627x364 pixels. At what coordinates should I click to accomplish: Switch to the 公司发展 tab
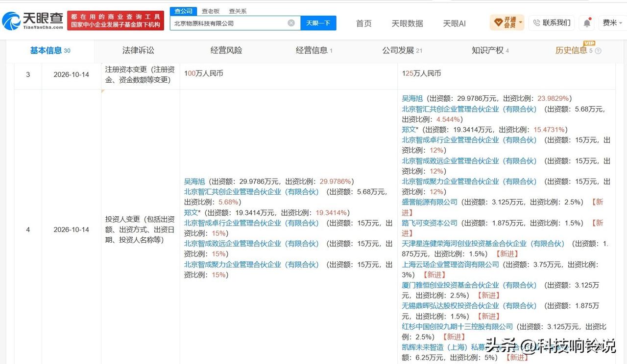click(402, 50)
